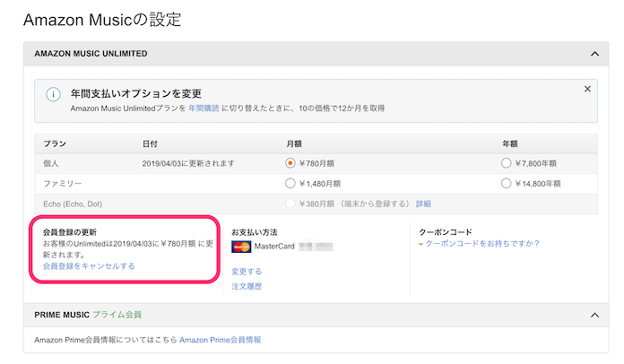The image size is (624, 364).
Task: Dismiss the annual payment option notice
Action: click(587, 89)
